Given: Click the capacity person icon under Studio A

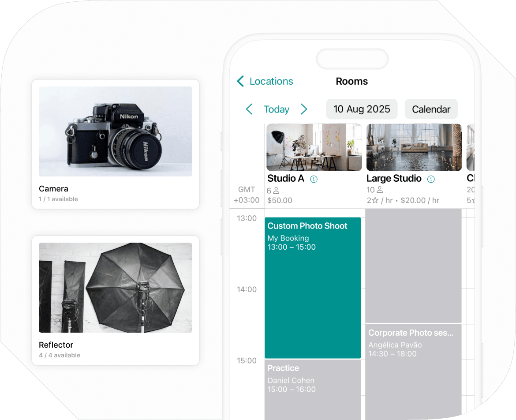Looking at the screenshot, I should [x=275, y=190].
